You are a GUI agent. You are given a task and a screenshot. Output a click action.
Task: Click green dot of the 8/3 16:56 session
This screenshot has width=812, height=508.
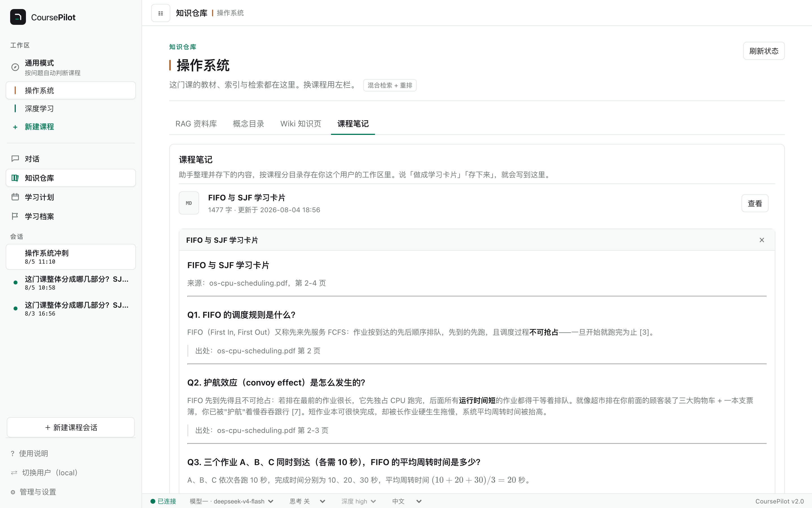click(x=15, y=308)
